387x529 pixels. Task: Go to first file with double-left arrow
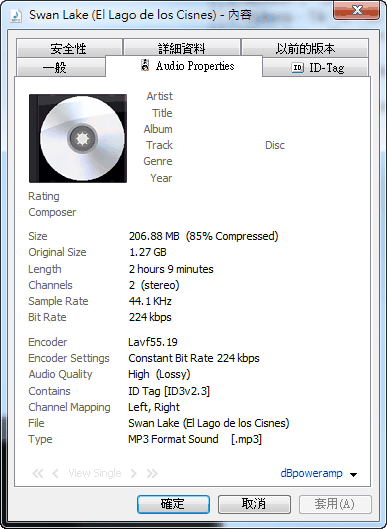pos(37,474)
